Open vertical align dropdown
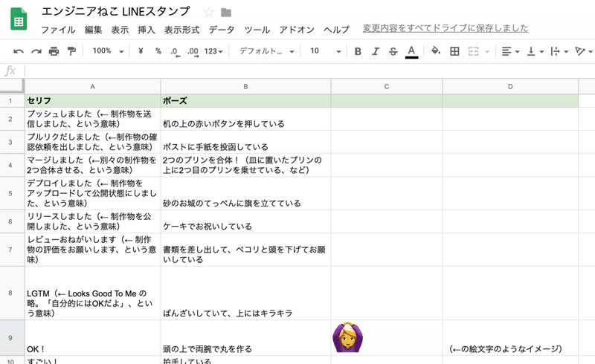 535,51
